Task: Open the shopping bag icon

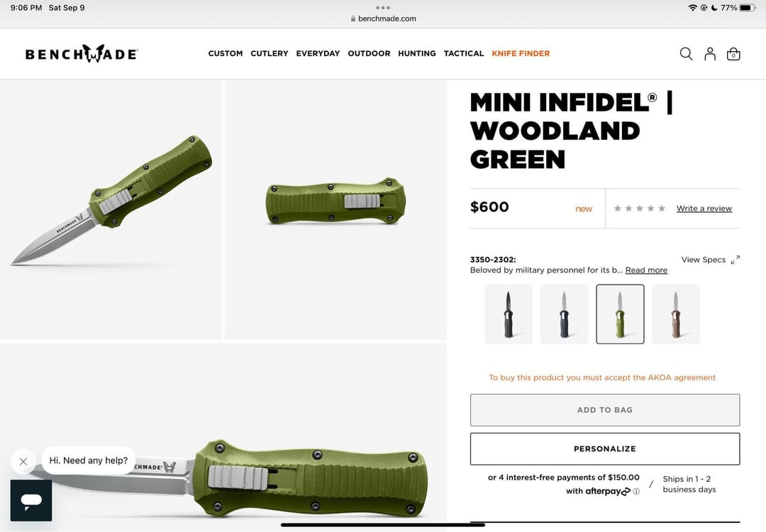Action: [733, 54]
